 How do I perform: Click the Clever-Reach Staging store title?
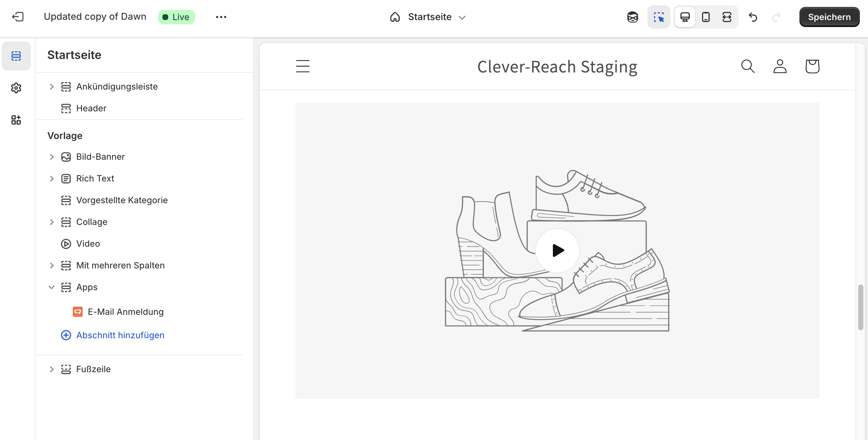tap(557, 67)
